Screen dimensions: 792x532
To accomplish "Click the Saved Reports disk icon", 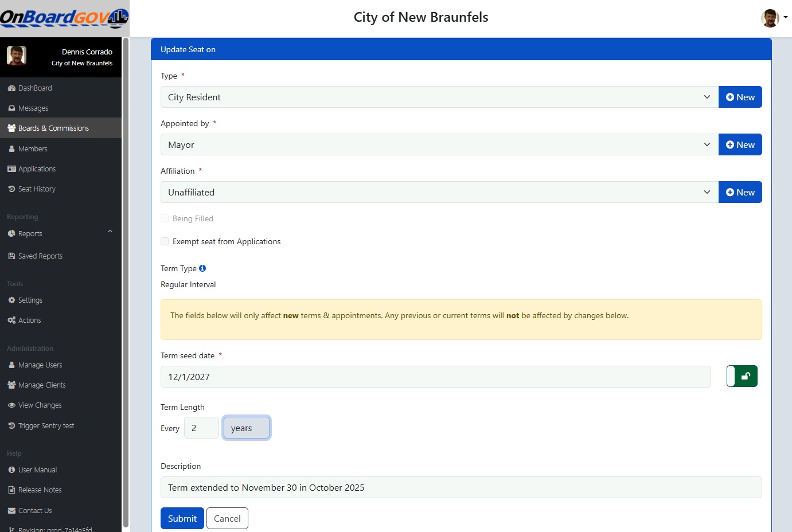I will click(x=11, y=256).
